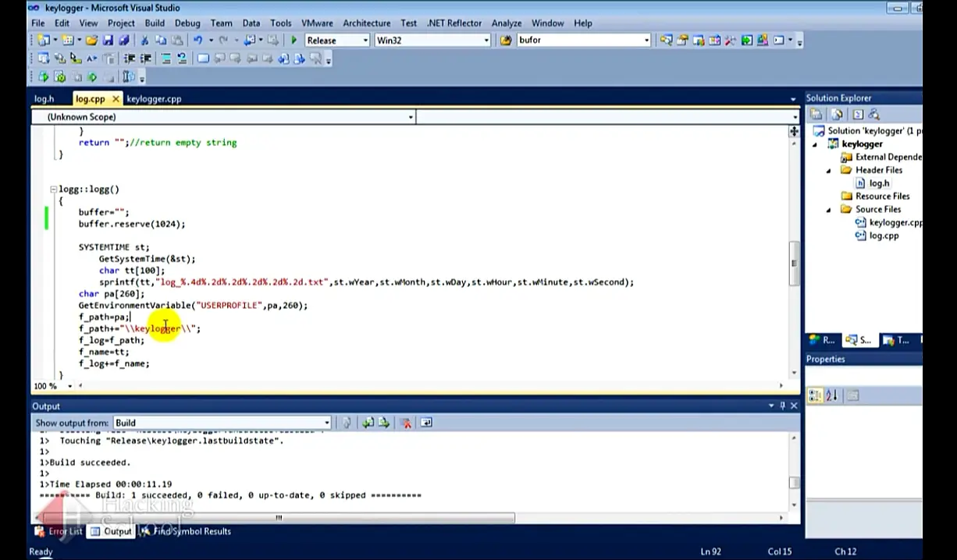
Task: Open the Debug menu
Action: 187,23
